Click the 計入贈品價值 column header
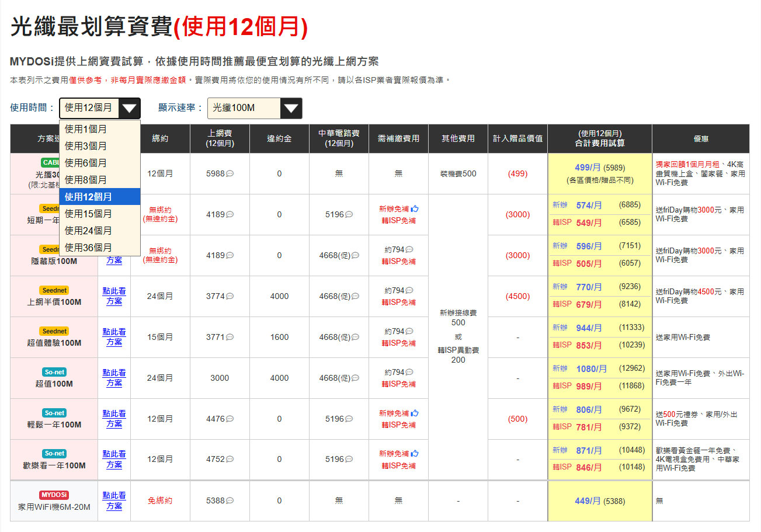The width and height of the screenshot is (761, 532). click(x=517, y=138)
